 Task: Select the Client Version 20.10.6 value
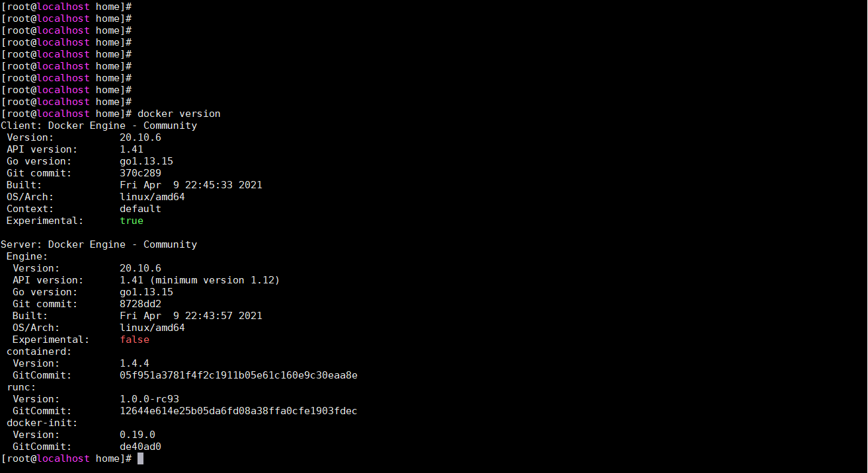point(140,137)
